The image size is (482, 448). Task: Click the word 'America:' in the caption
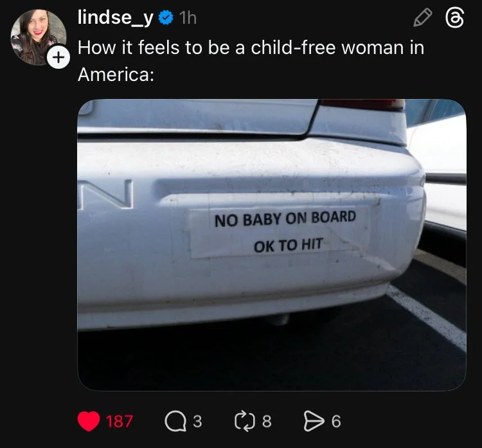pos(116,75)
